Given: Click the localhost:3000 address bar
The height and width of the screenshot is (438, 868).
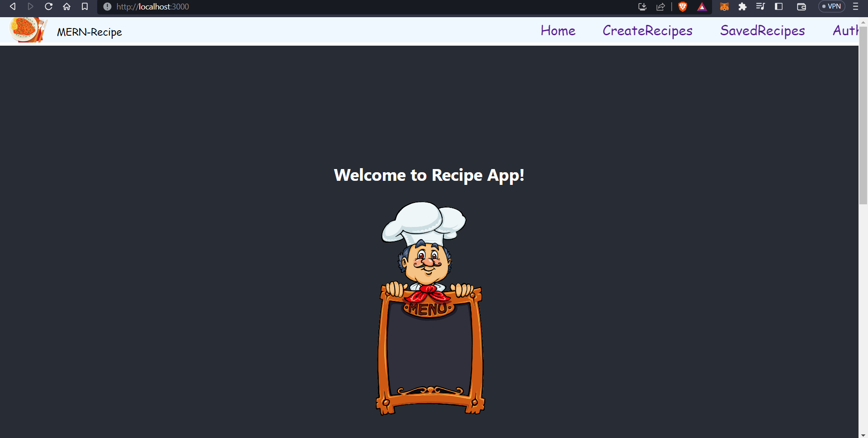Looking at the screenshot, I should pyautogui.click(x=362, y=7).
